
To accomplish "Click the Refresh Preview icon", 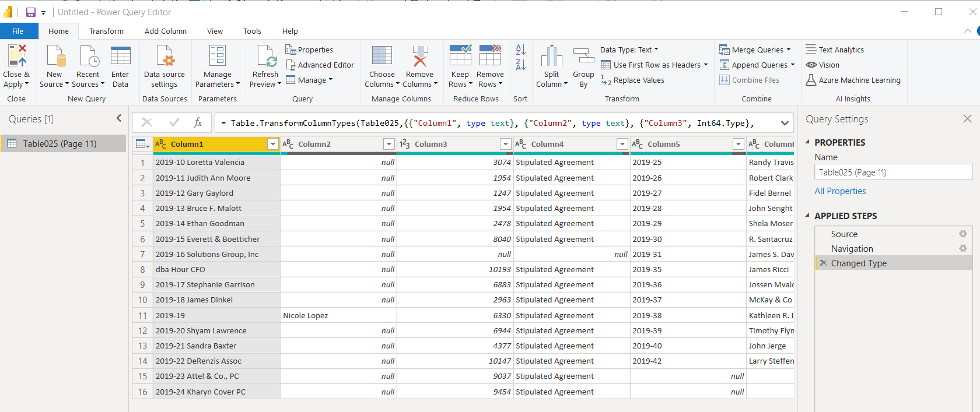I will (x=266, y=57).
